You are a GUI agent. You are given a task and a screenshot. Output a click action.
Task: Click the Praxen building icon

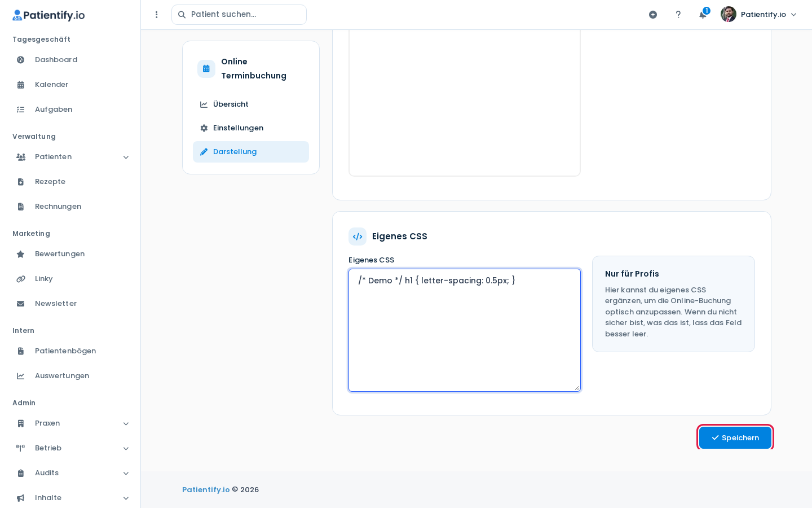pyautogui.click(x=21, y=423)
